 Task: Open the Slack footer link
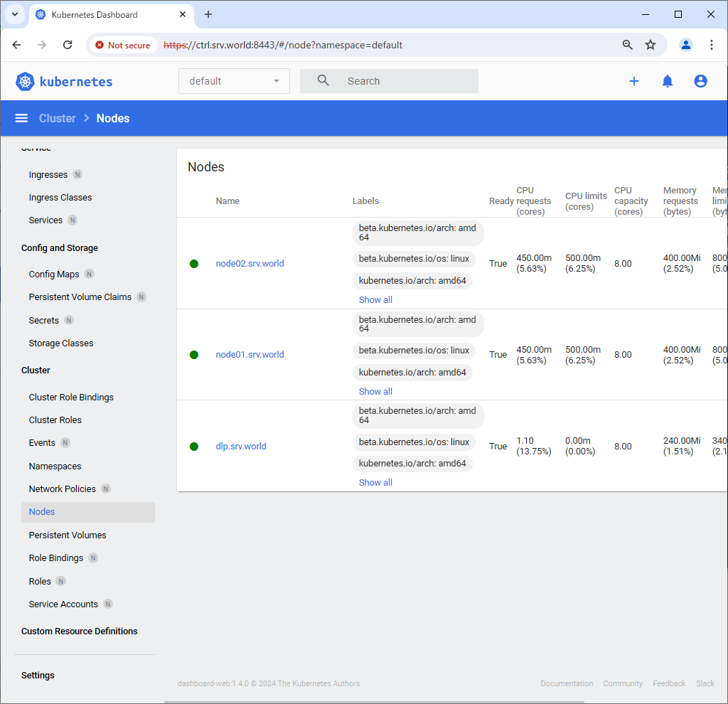tap(705, 683)
